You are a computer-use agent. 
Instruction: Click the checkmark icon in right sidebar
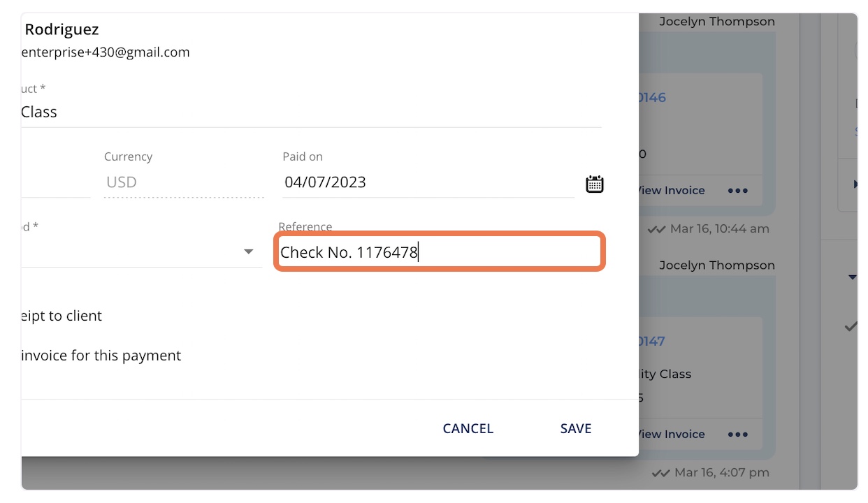851,326
